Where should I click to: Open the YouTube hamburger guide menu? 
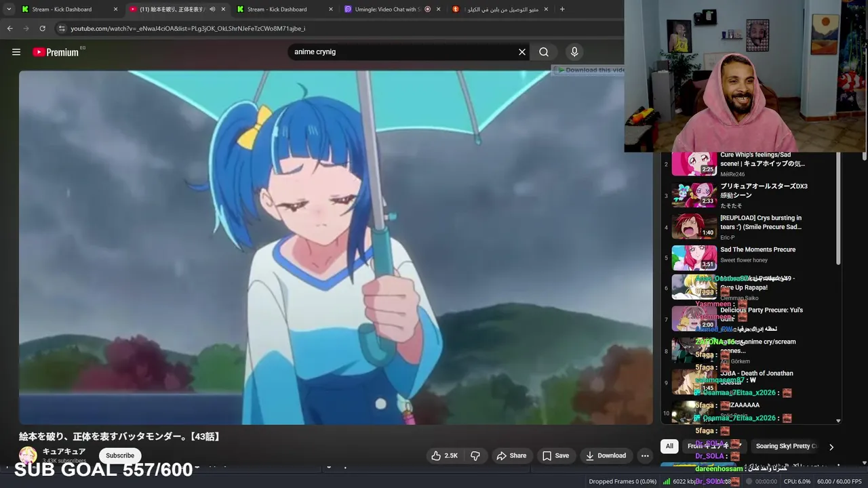pyautogui.click(x=16, y=52)
